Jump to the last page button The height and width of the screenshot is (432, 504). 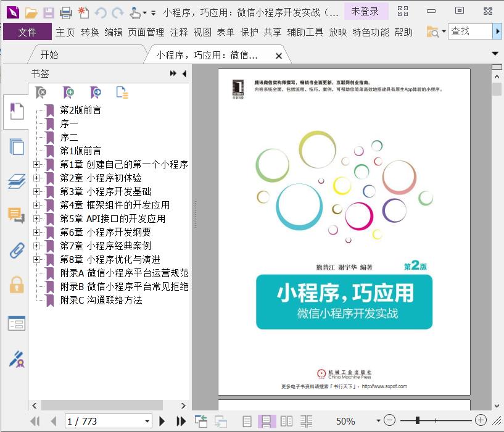point(181,421)
